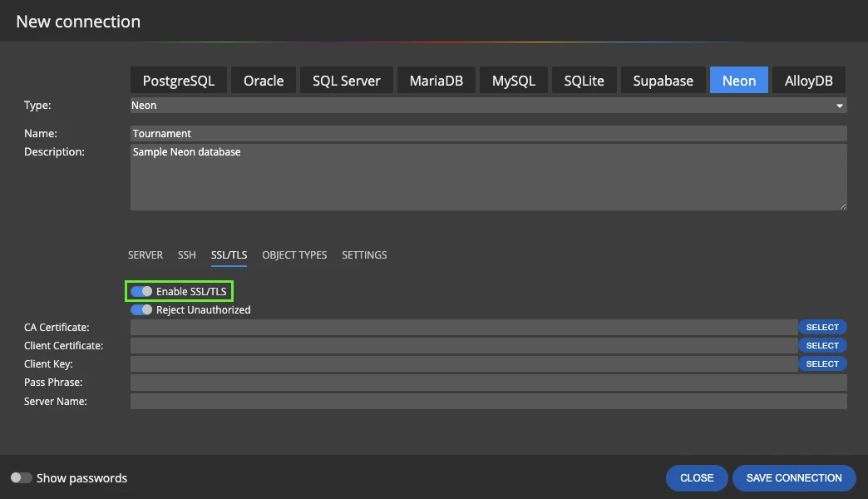Pick the SQL Server type button
This screenshot has width=868, height=499.
click(347, 81)
